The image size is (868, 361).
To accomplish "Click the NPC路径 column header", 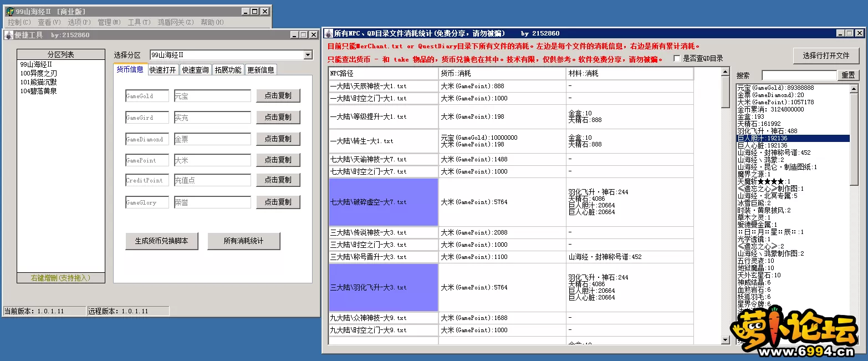I will coord(383,73).
